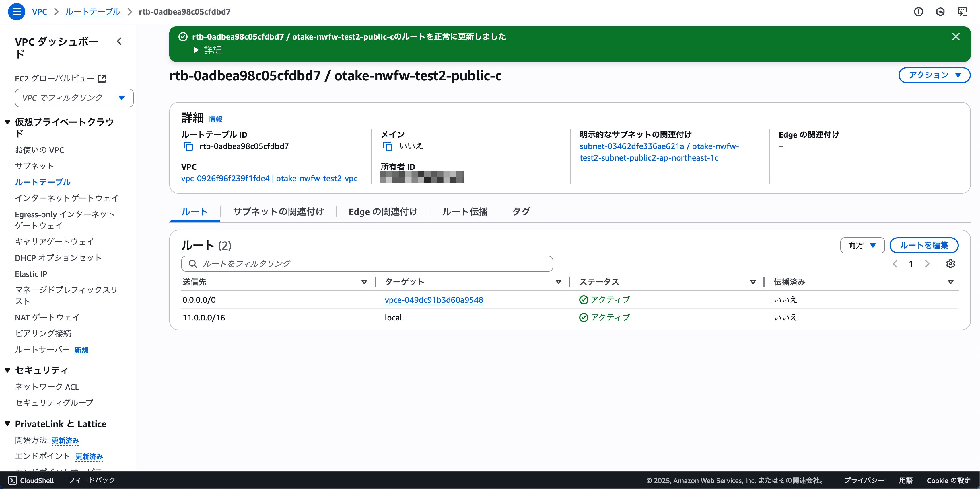Click the 0.0.0.0/0 destination cell
980x489 pixels.
click(199, 300)
